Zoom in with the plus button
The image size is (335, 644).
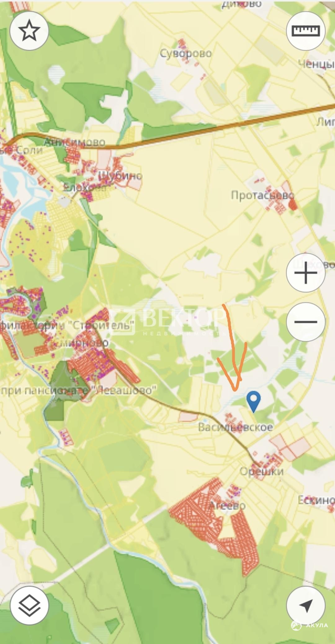click(306, 273)
